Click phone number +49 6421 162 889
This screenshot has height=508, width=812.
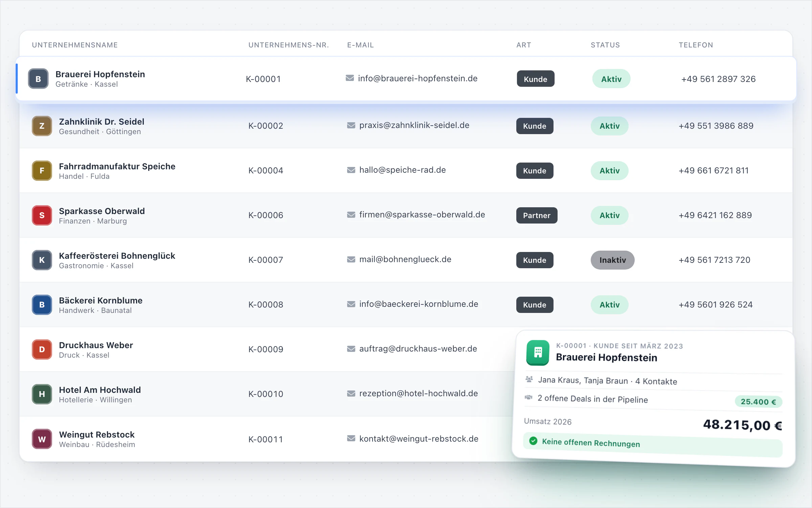tap(715, 215)
